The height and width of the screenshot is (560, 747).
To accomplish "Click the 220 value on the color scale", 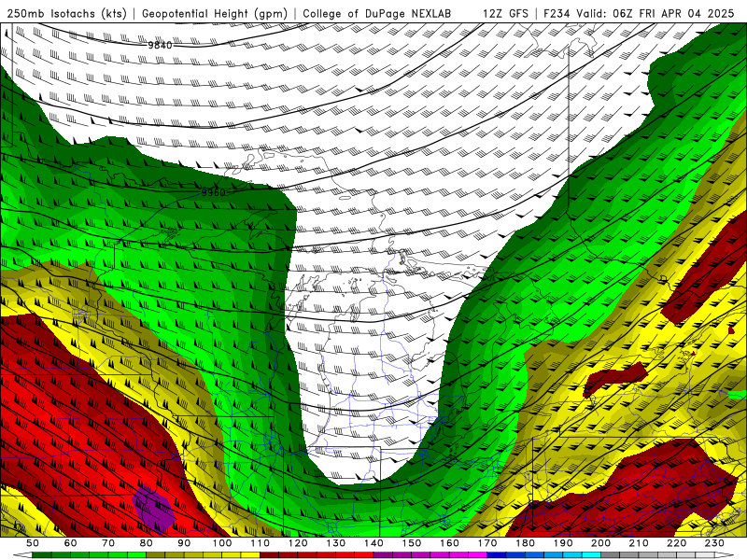I will [x=676, y=543].
